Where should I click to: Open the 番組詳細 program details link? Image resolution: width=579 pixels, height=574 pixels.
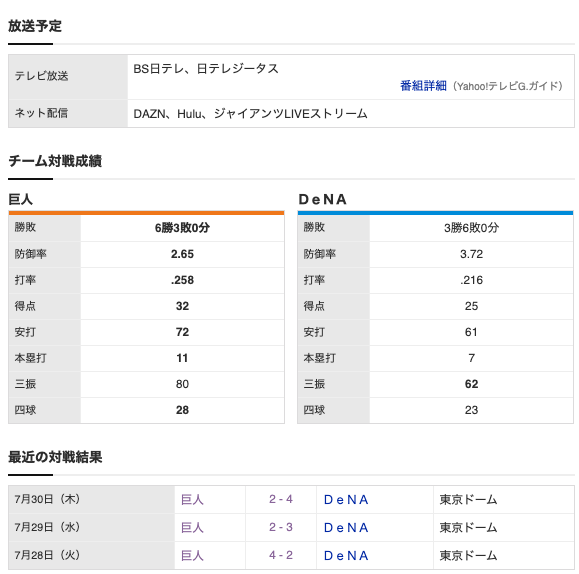click(x=423, y=86)
